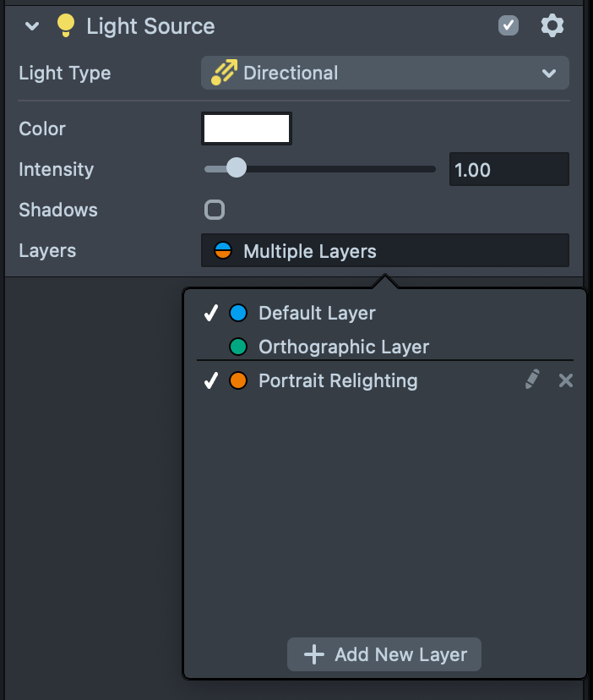Enable the Shadows checkbox

(215, 210)
